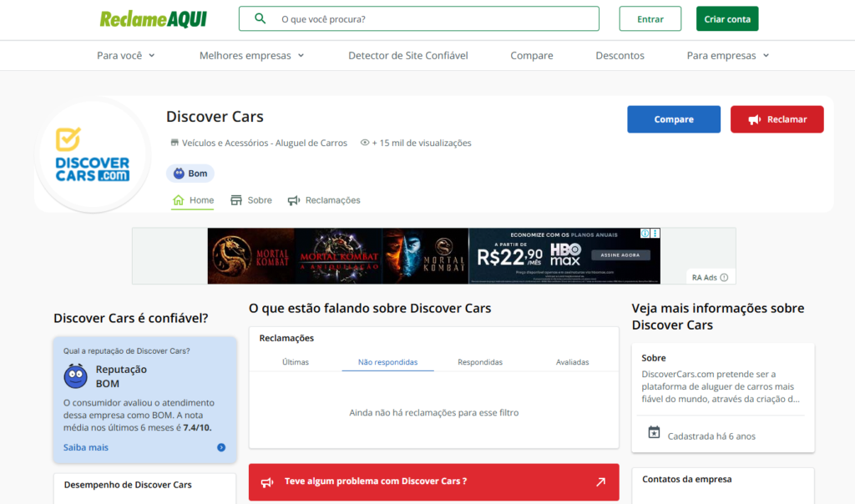
Task: Click the diagonal arrow on red banner
Action: (600, 481)
